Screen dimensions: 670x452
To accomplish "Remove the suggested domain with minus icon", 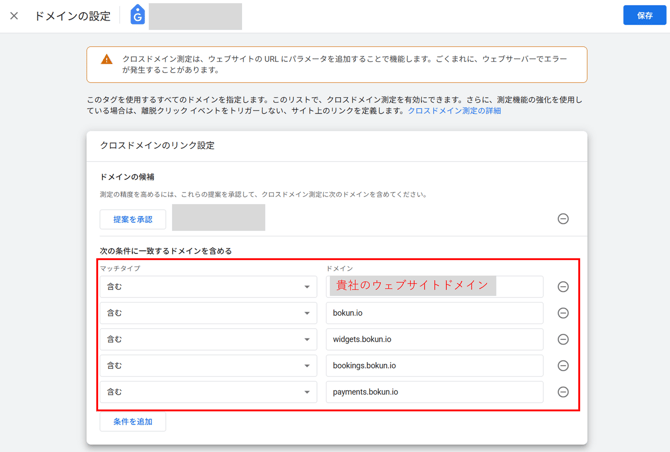I will 563,219.
